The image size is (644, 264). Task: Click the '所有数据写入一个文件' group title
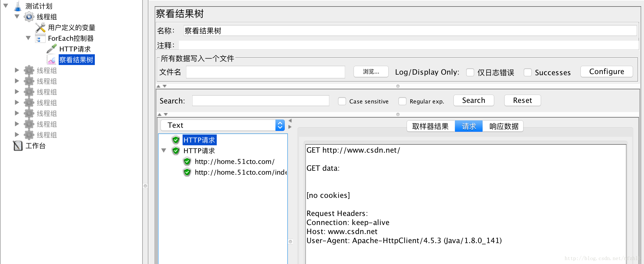click(198, 59)
